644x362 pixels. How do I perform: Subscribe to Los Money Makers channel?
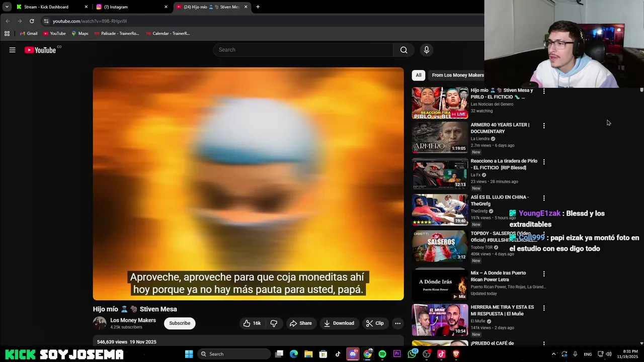[180, 323]
